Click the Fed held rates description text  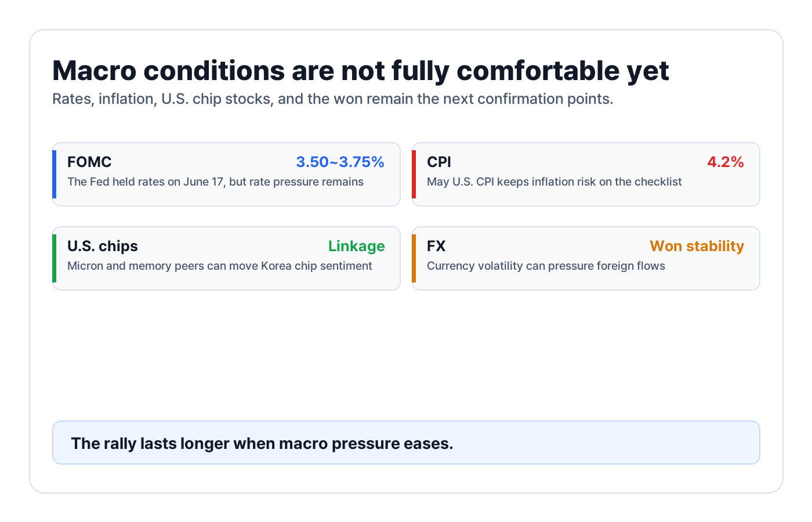(215, 182)
